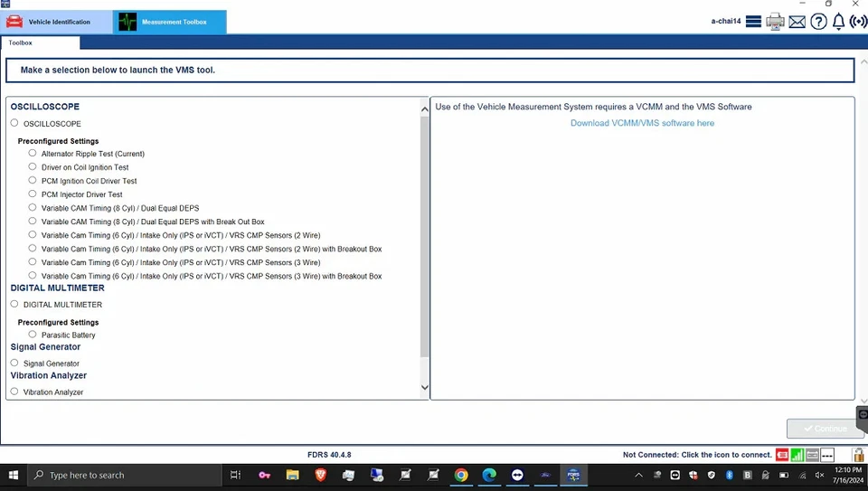This screenshot has width=868, height=491.
Task: Select Driver on Coil Ignition Test
Action: [33, 166]
